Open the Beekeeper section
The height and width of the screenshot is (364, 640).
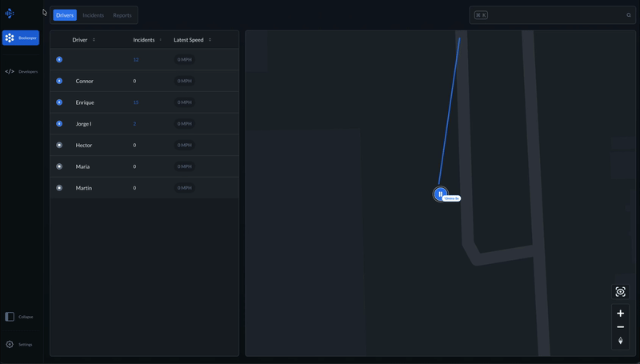point(20,38)
